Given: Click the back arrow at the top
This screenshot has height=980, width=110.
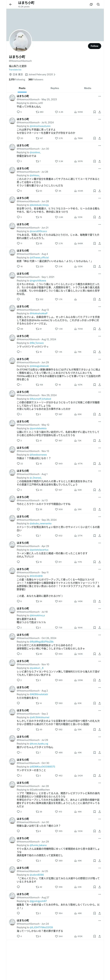Looking at the screenshot, I should point(11,5).
